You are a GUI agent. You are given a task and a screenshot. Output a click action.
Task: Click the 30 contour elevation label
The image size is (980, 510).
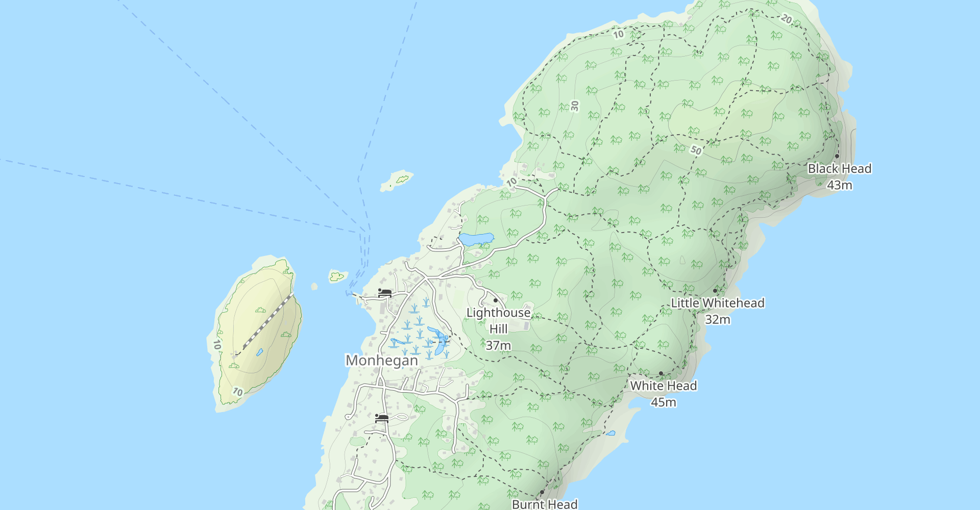point(575,106)
